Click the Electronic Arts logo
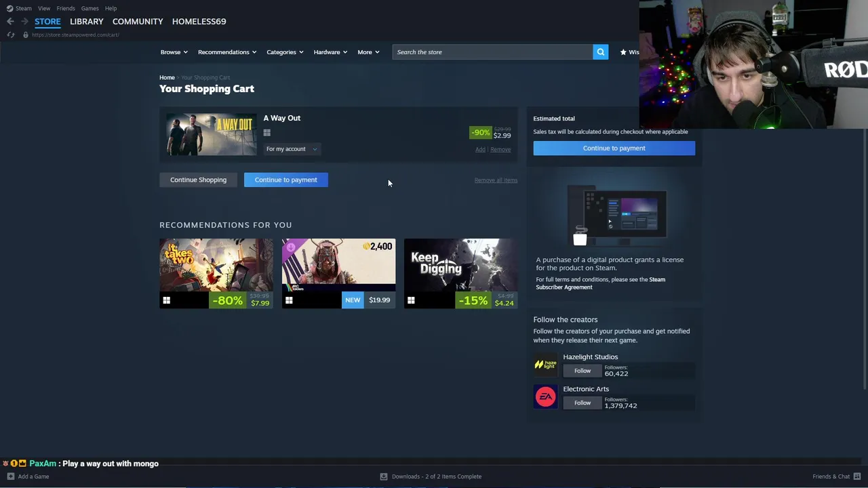The image size is (868, 488). coord(545,397)
